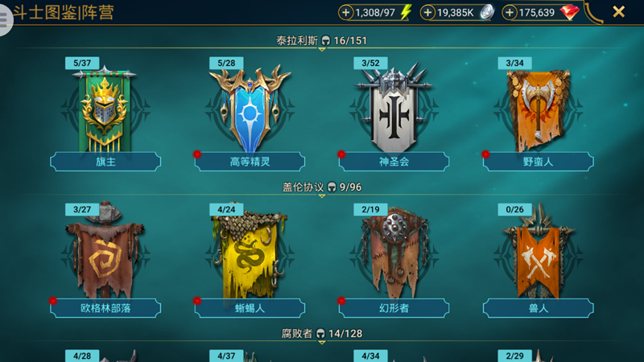Add gems with the plus beside 175,639
Viewport: 644px width, 362px height.
510,12
